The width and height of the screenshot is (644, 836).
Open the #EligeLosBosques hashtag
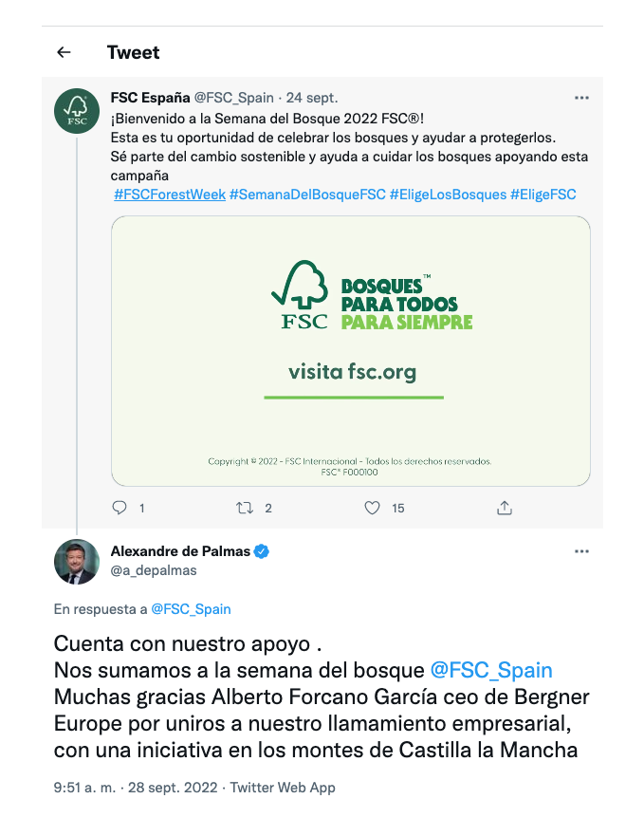pyautogui.click(x=448, y=195)
